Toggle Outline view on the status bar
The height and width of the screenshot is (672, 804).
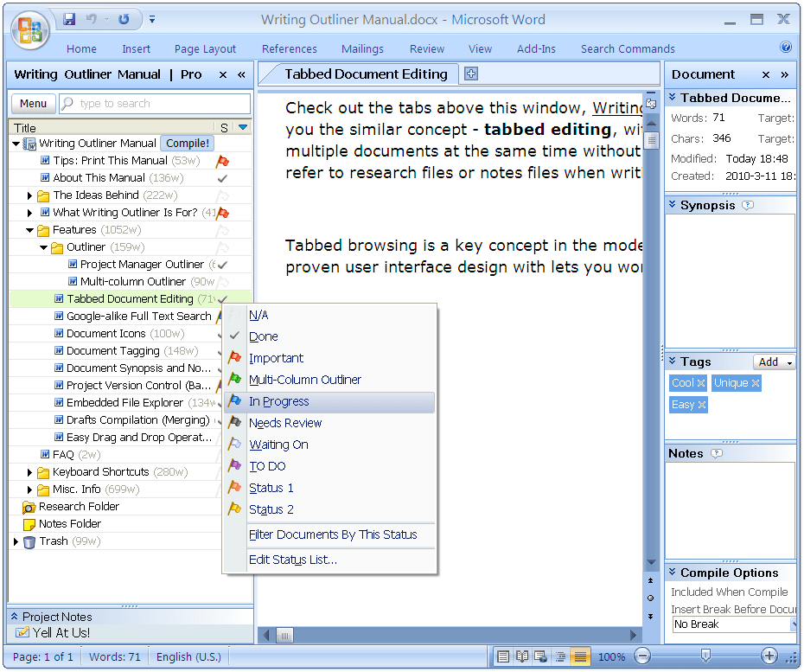pos(559,656)
